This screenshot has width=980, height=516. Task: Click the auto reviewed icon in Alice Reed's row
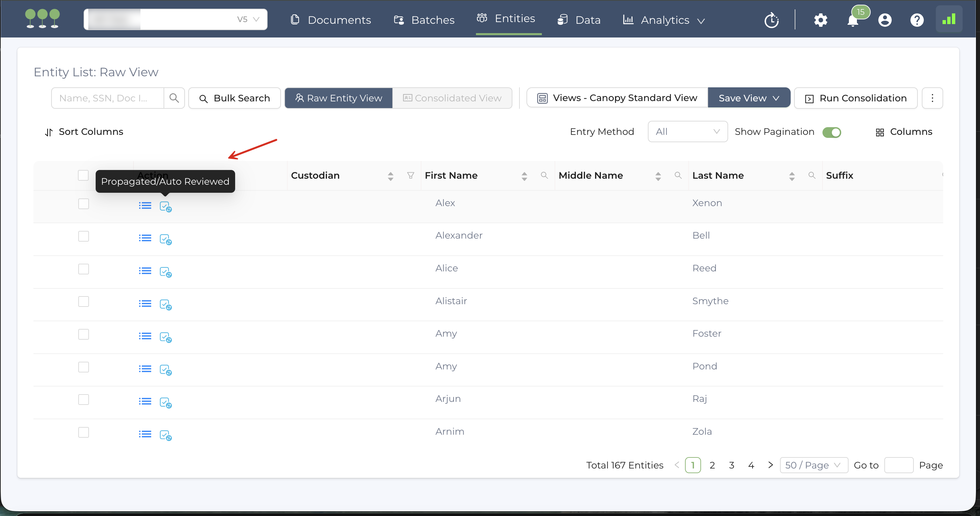(x=166, y=272)
